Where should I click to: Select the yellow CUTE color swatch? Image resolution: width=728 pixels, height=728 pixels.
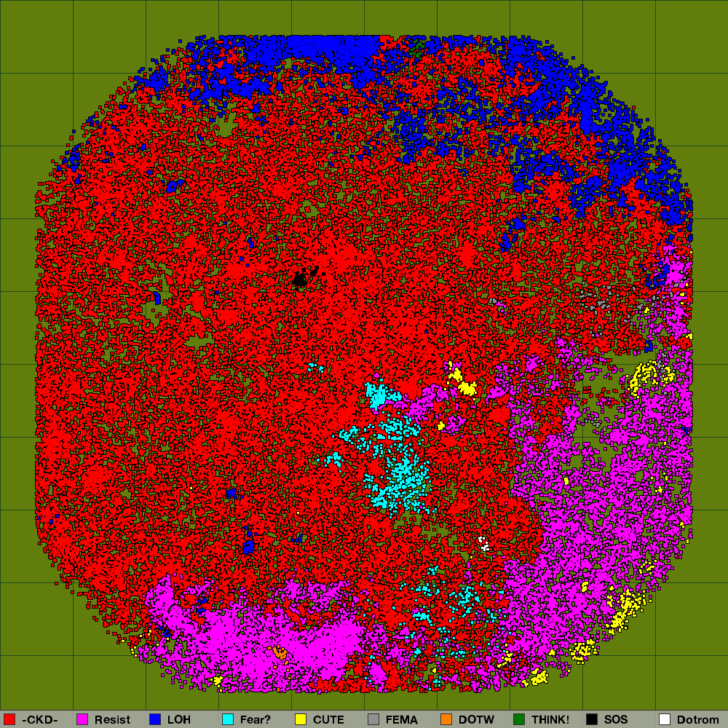(301, 719)
